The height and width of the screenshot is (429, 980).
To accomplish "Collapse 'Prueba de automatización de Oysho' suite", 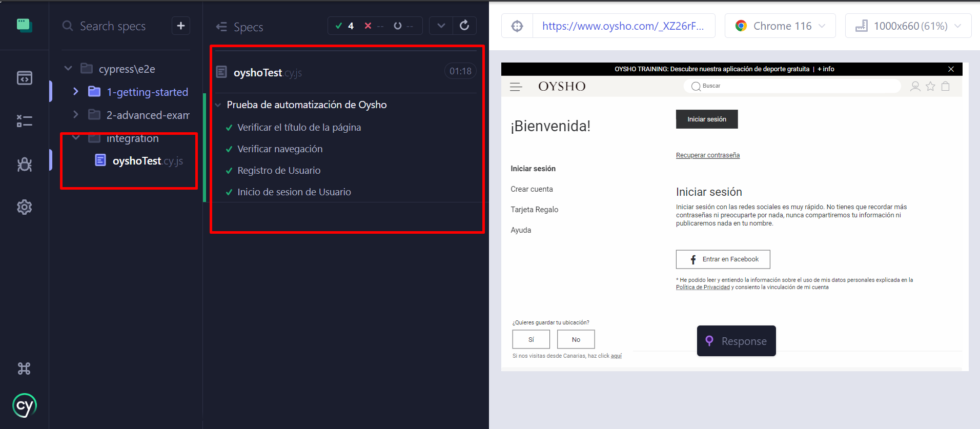I will (x=218, y=105).
